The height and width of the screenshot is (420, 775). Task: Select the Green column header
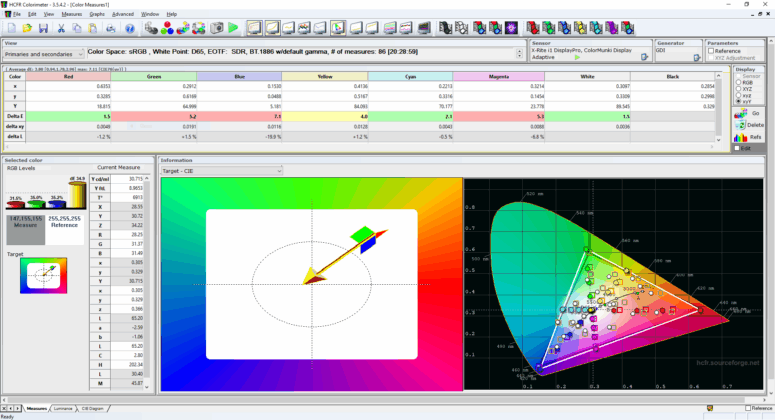(x=154, y=77)
